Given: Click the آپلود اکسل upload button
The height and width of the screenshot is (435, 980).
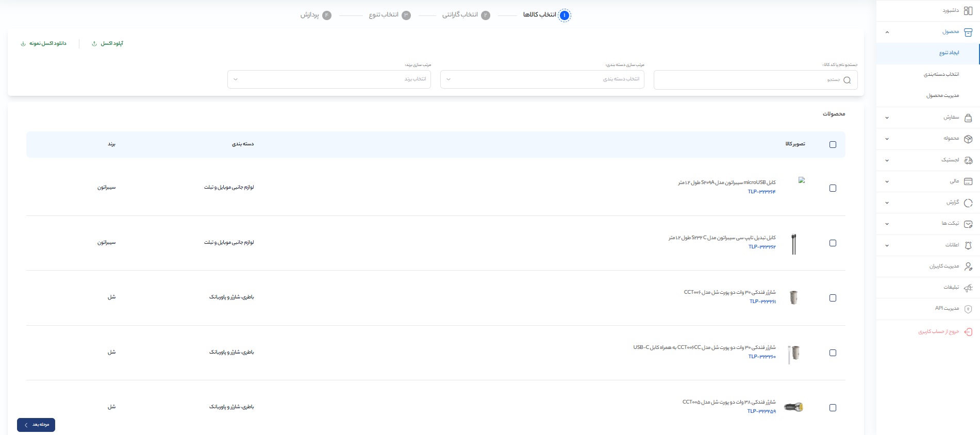Looking at the screenshot, I should pos(108,44).
